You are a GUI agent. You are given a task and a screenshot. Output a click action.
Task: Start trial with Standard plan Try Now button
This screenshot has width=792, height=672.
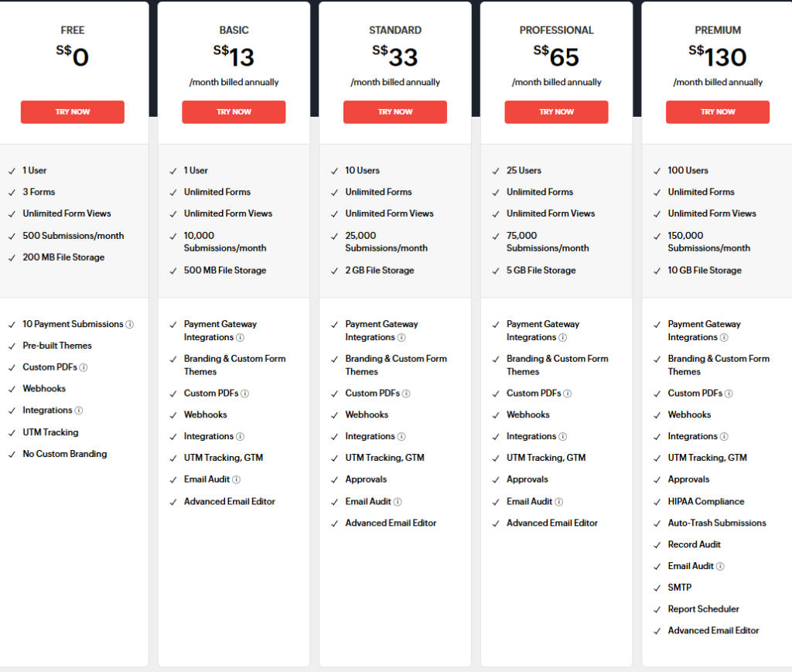tap(395, 112)
